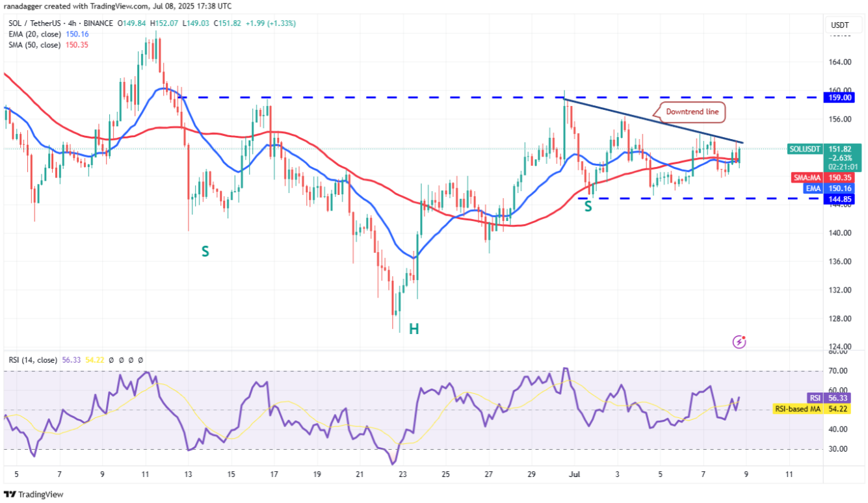Select the green H head annotation
The height and width of the screenshot is (503, 868).
coord(414,329)
